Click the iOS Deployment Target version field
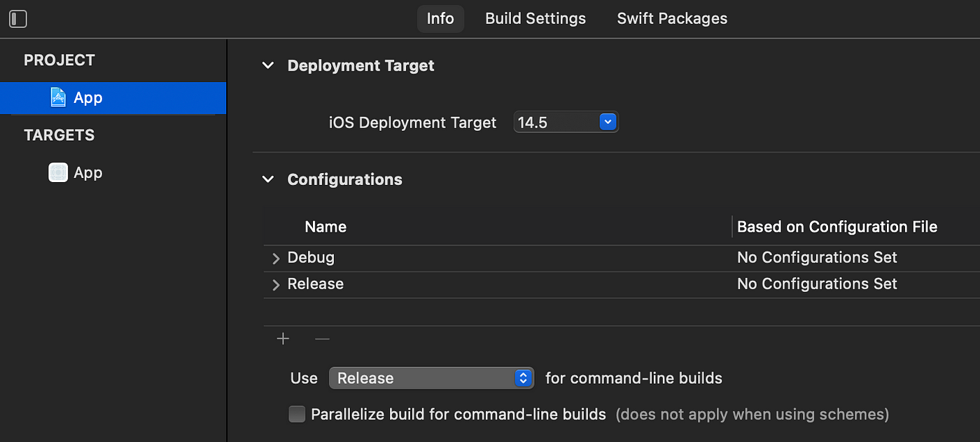 [566, 123]
